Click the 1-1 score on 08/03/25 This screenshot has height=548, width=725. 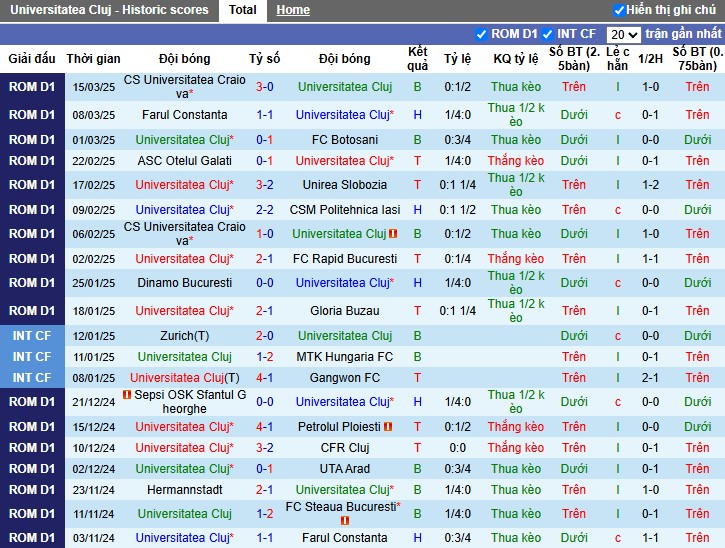pos(264,115)
